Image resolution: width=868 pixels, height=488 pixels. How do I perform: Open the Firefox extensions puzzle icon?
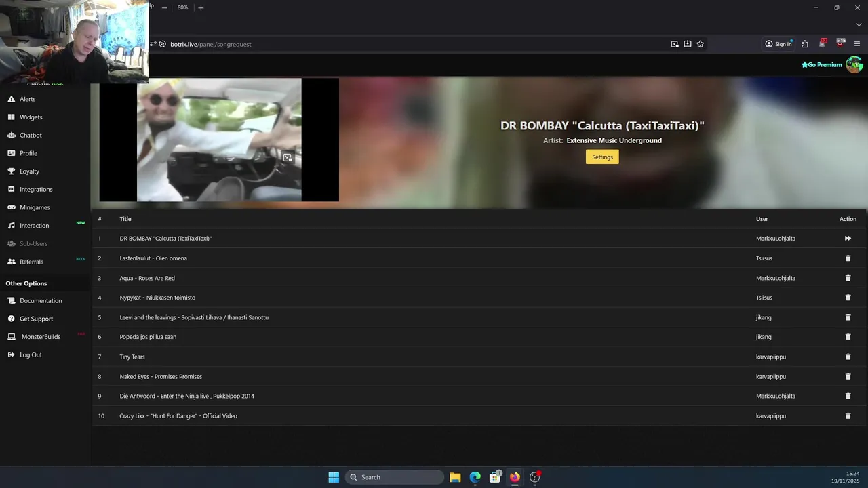click(x=805, y=44)
